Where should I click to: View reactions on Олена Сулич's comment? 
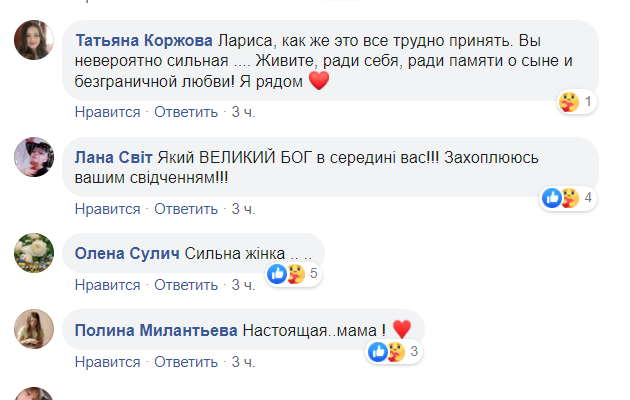[x=292, y=272]
